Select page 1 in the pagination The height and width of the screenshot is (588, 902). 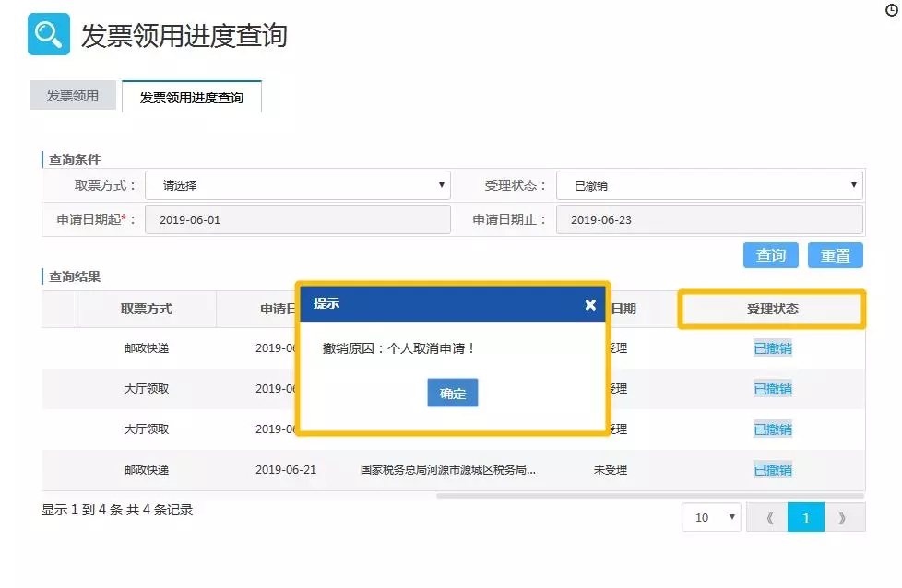pyautogui.click(x=806, y=517)
